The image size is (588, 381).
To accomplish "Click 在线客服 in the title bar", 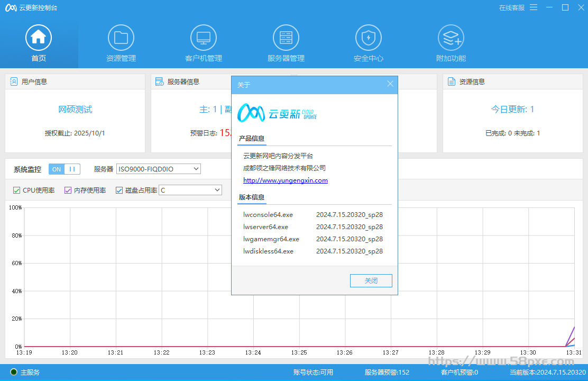I will click(511, 8).
